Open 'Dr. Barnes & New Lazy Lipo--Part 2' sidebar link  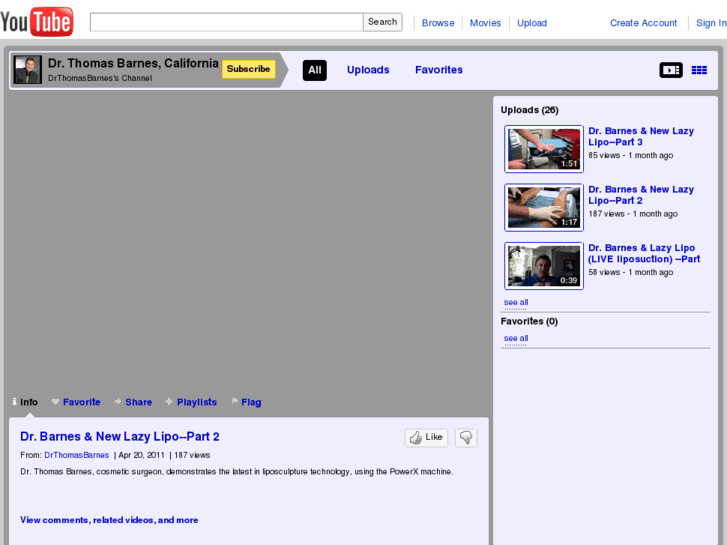click(641, 195)
